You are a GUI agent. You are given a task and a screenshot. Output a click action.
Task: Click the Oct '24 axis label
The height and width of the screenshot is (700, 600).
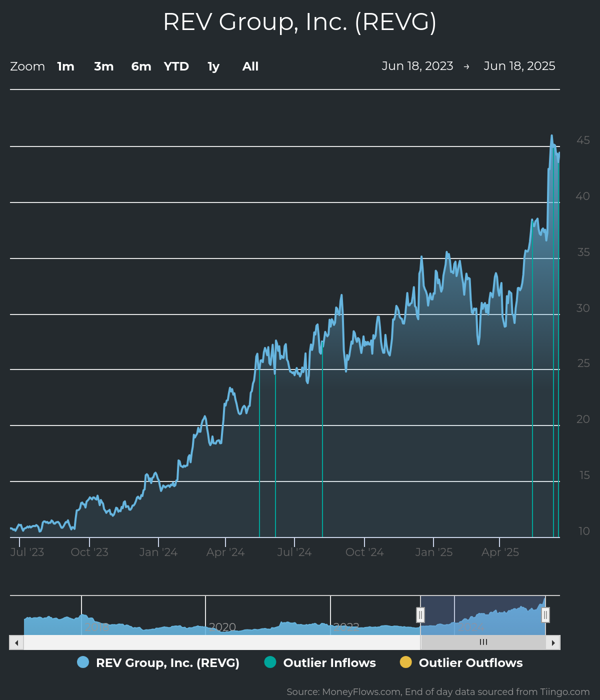(364, 552)
